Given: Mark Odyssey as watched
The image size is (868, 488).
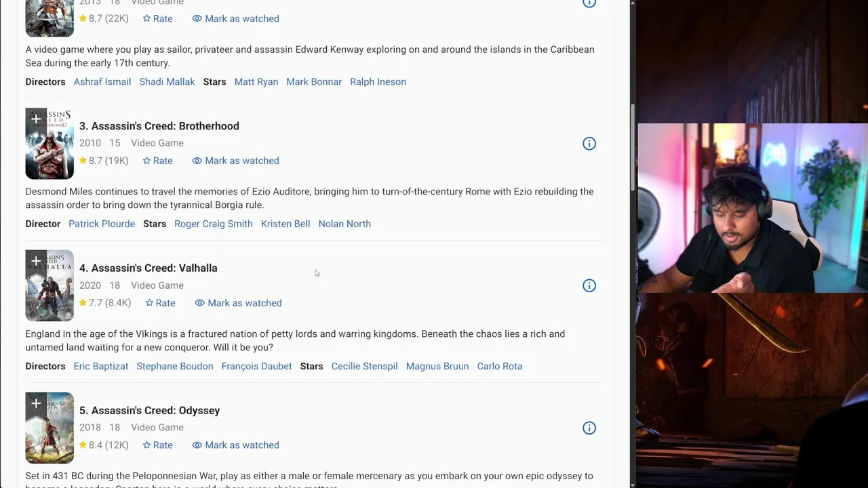Looking at the screenshot, I should pyautogui.click(x=235, y=445).
